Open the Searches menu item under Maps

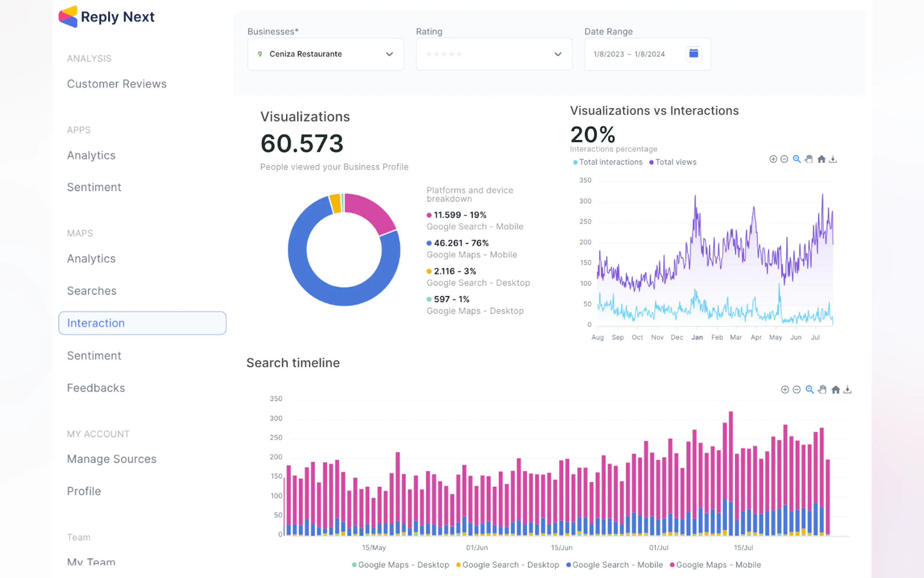click(x=92, y=290)
